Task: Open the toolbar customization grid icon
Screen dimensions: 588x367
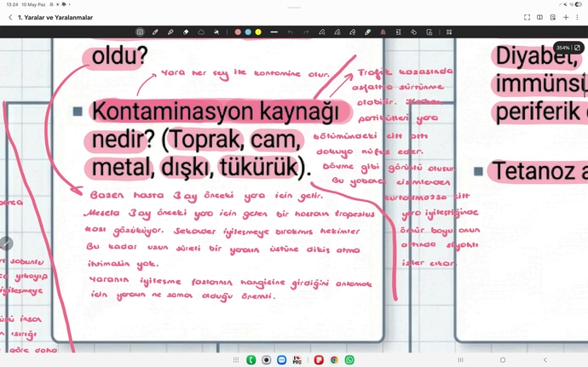Action: tap(449, 32)
